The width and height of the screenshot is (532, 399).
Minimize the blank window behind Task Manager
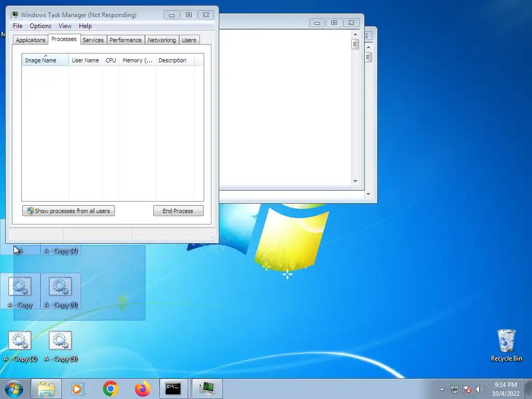[317, 23]
